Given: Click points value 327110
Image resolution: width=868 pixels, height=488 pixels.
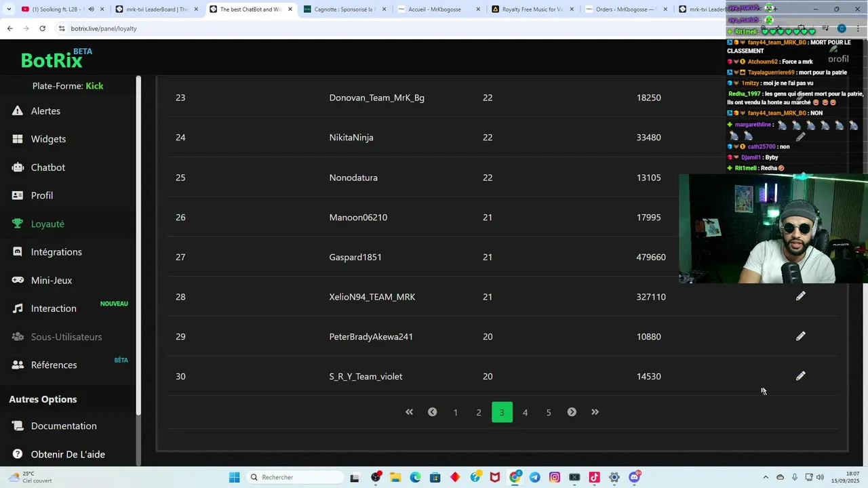Looking at the screenshot, I should pos(651,297).
